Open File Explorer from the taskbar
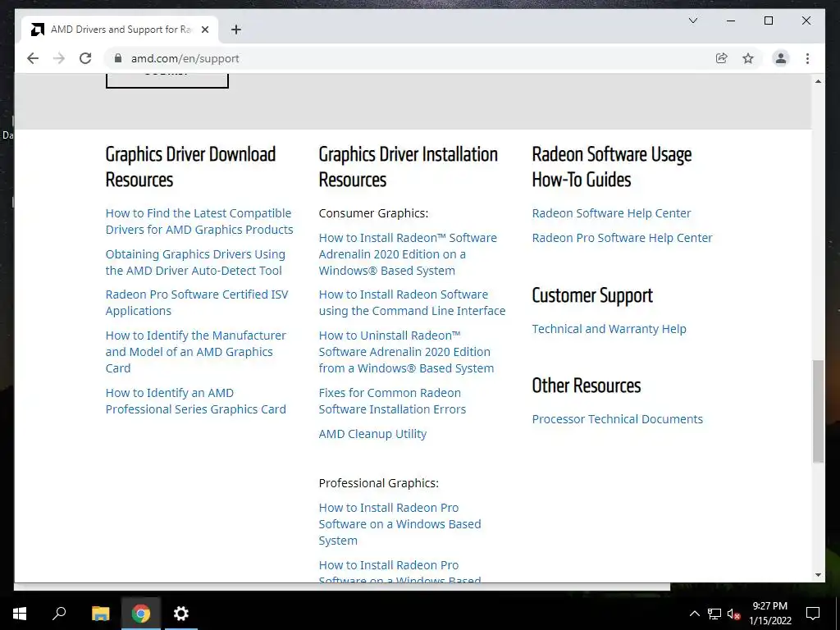Screen dimensions: 840x630 click(x=100, y=614)
